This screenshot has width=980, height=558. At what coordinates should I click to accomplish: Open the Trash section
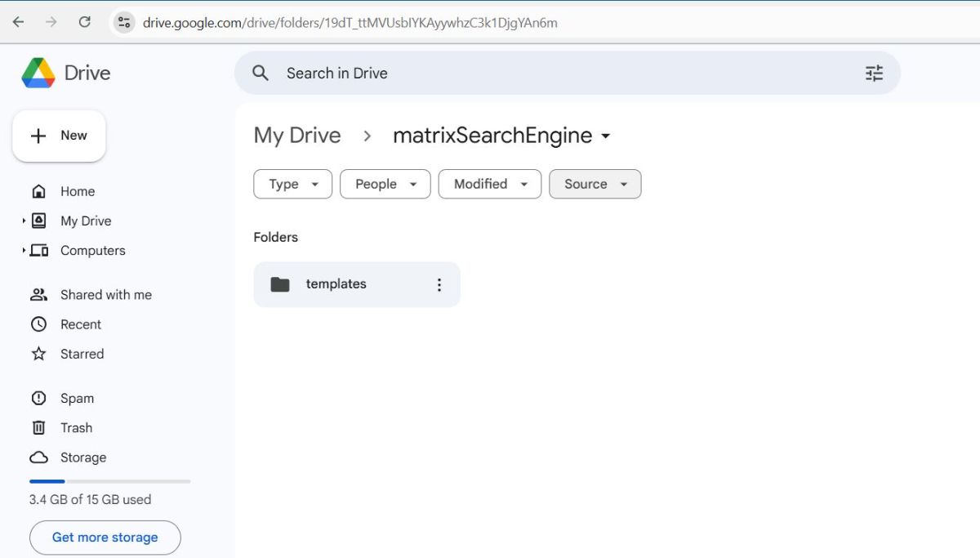click(76, 427)
